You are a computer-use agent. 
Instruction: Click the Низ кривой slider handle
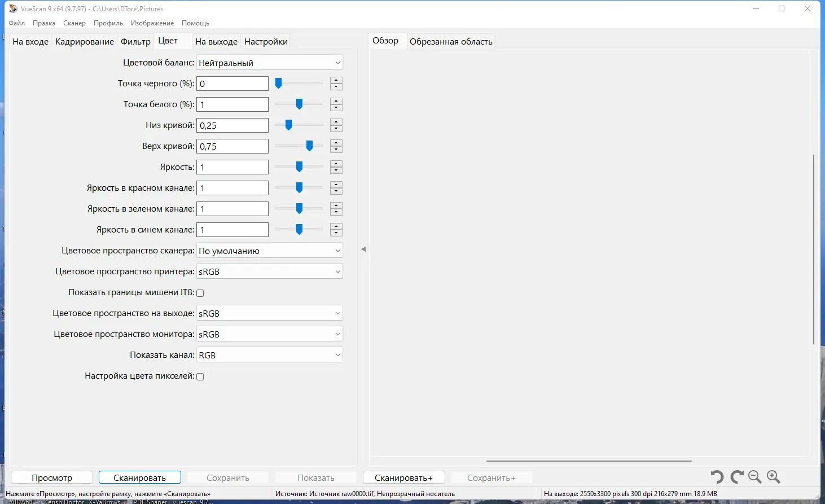288,125
